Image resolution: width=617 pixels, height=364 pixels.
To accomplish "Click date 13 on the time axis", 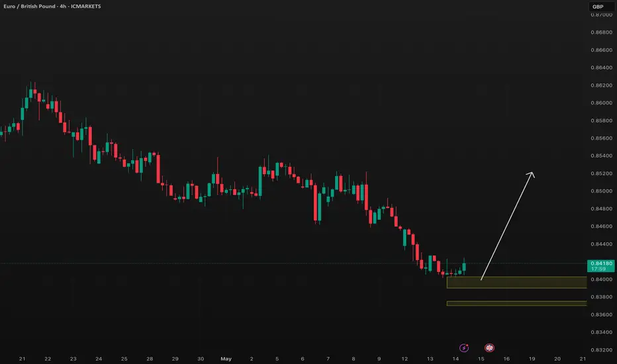I will pos(430,359).
